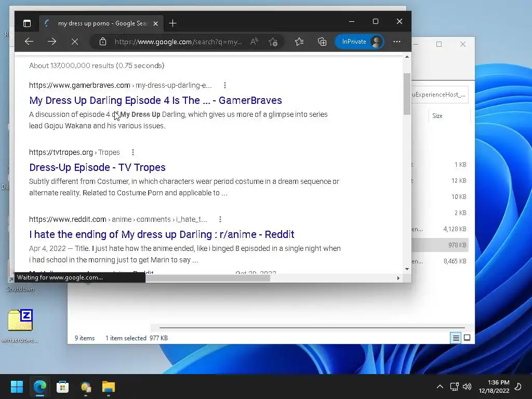532x399 pixels.
Task: Open File Explorer from taskbar
Action: coord(109,387)
